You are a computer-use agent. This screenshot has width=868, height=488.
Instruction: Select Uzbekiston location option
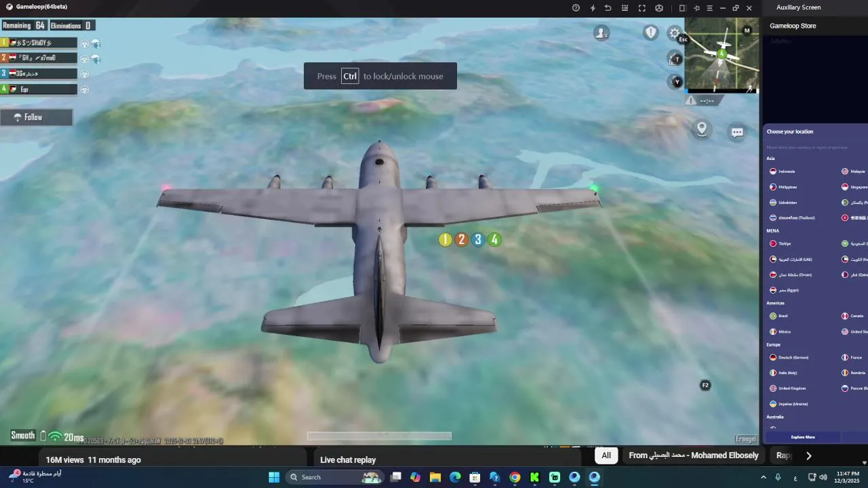pyautogui.click(x=783, y=203)
